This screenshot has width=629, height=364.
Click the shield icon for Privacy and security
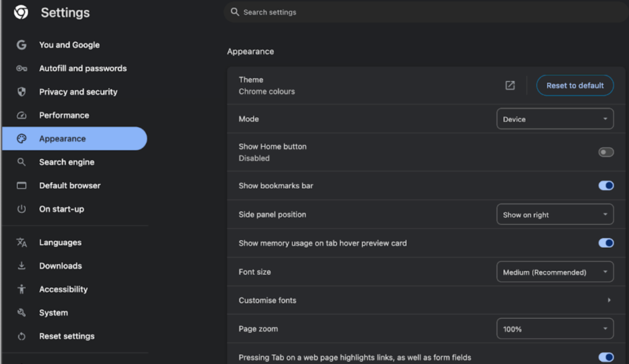pyautogui.click(x=21, y=92)
